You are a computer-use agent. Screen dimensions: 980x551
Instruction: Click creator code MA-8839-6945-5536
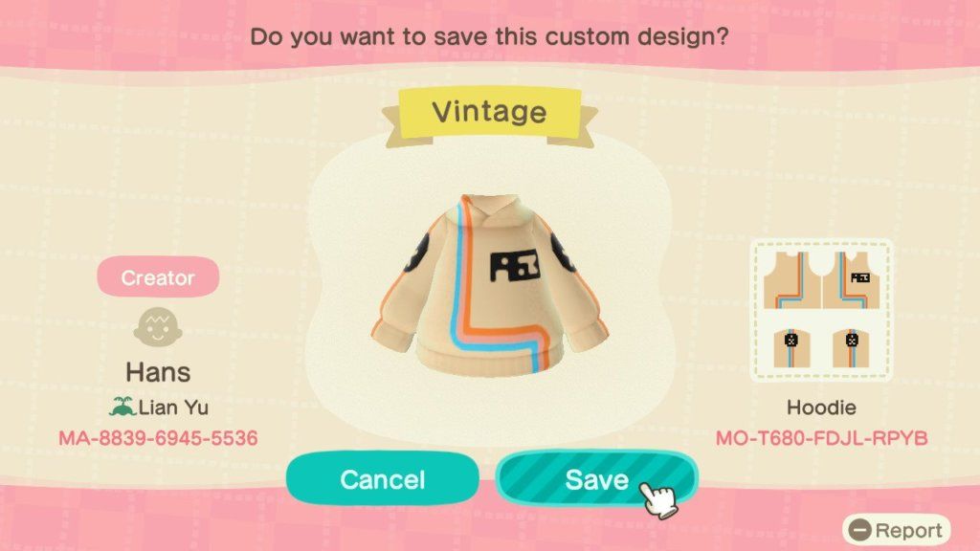[158, 438]
